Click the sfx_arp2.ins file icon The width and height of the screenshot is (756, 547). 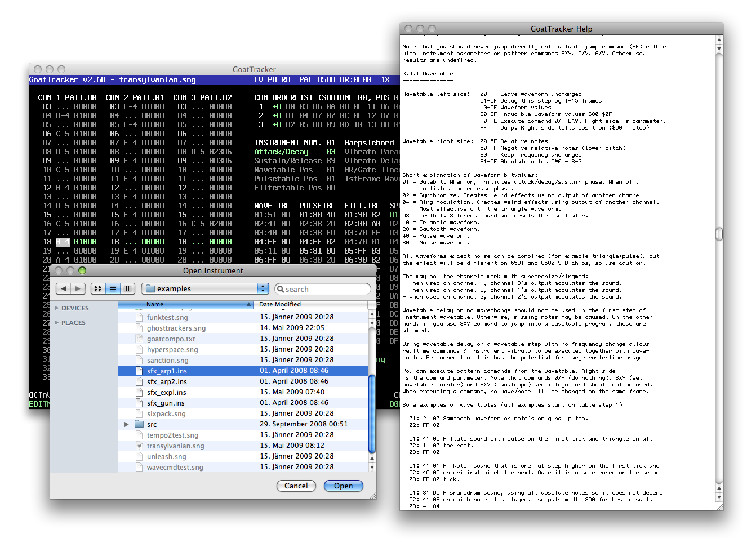pos(139,381)
